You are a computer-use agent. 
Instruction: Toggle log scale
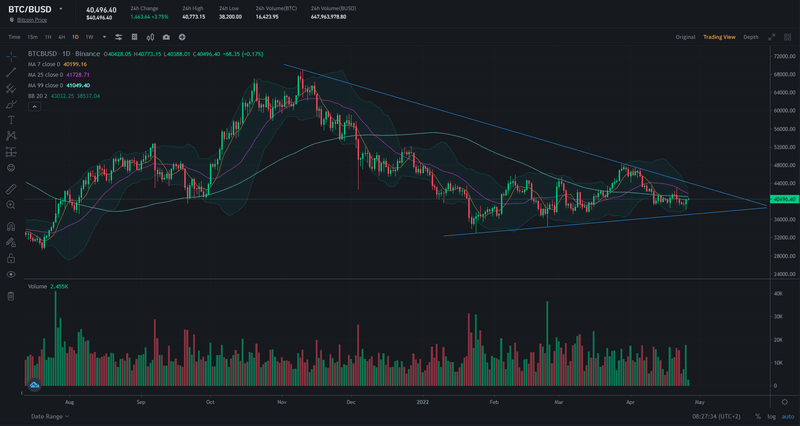pos(772,416)
